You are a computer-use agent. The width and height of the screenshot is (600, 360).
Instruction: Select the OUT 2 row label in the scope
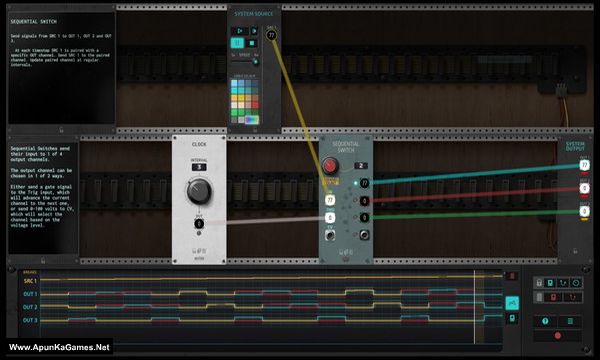pyautogui.click(x=30, y=307)
